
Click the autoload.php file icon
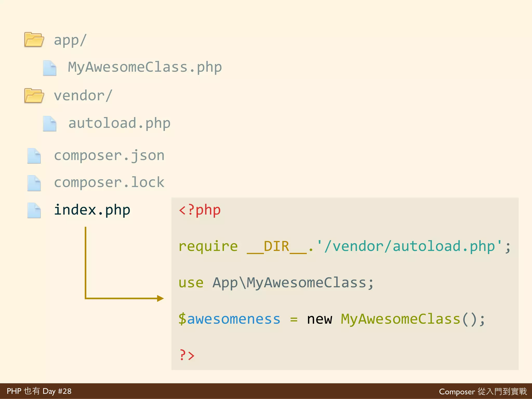point(50,124)
